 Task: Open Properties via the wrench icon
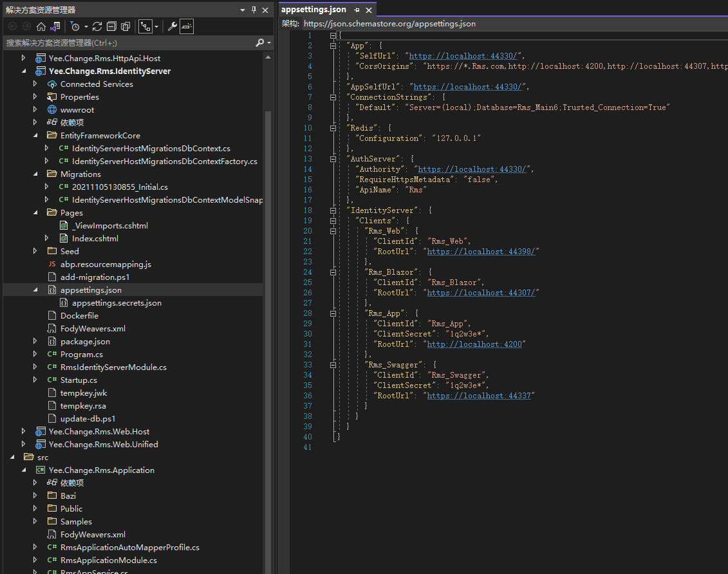coord(172,26)
